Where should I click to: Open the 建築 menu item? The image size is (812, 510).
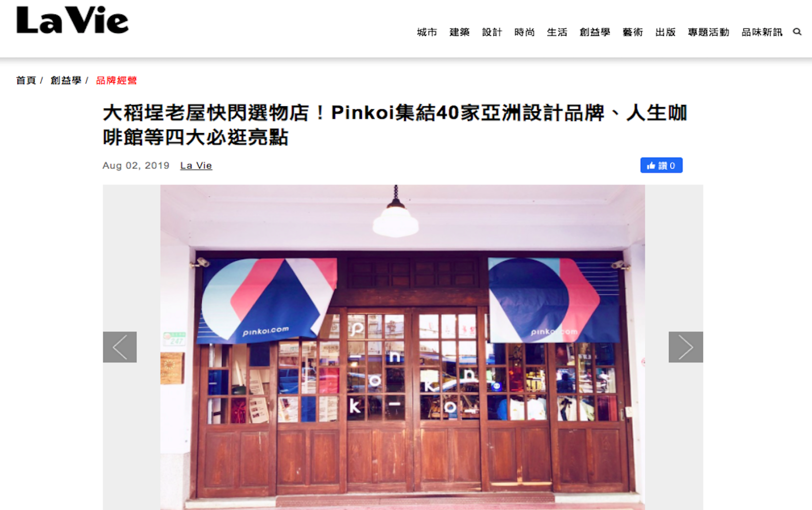[459, 32]
